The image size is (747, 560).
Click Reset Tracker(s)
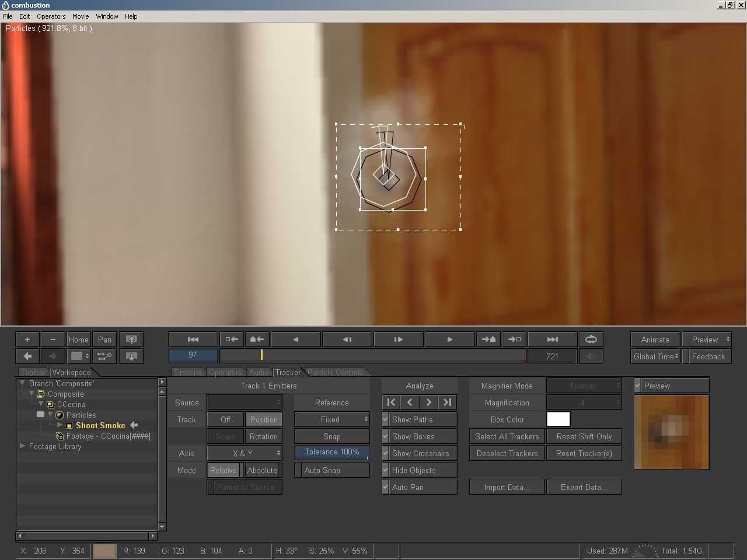pos(584,453)
